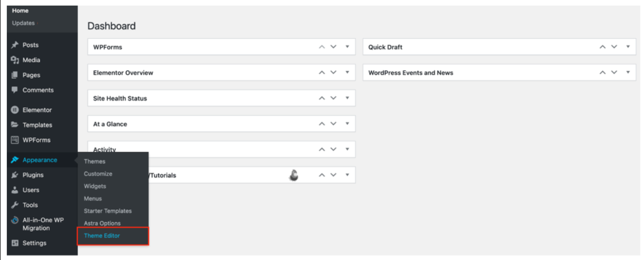Viewport: 644px width, 260px height.
Task: Toggle the WPForms panel with triangle
Action: pyautogui.click(x=347, y=47)
